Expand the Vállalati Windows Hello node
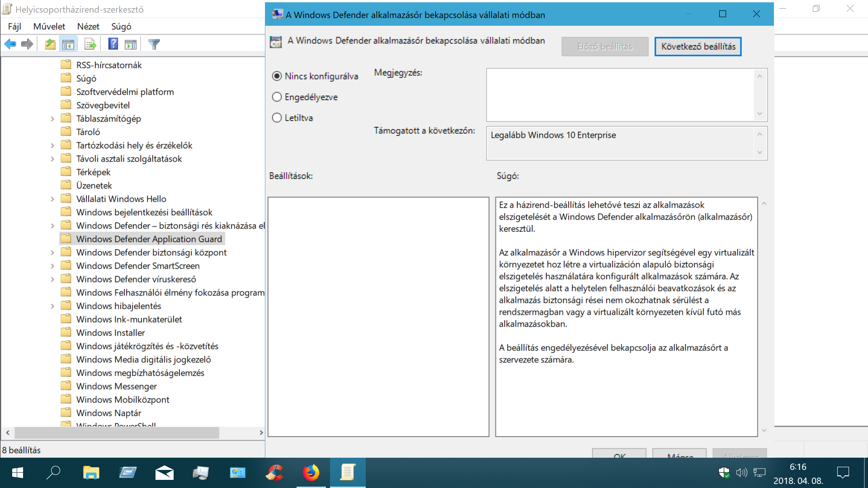The image size is (868, 488). pos(52,199)
